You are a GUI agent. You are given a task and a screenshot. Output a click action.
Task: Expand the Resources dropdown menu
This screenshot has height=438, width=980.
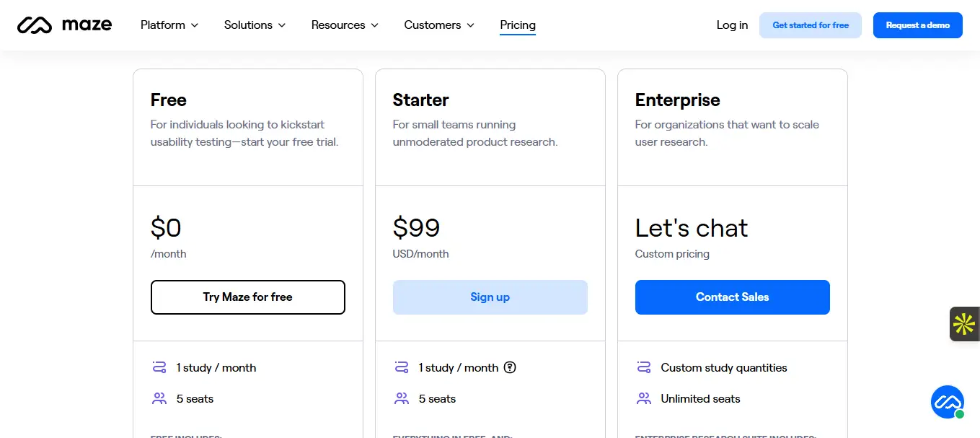point(345,25)
